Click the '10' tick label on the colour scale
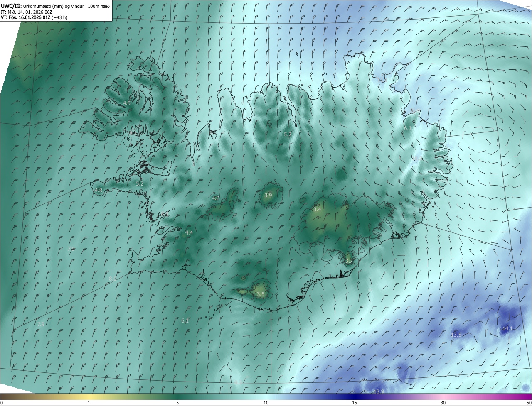The image size is (532, 406). (266, 403)
